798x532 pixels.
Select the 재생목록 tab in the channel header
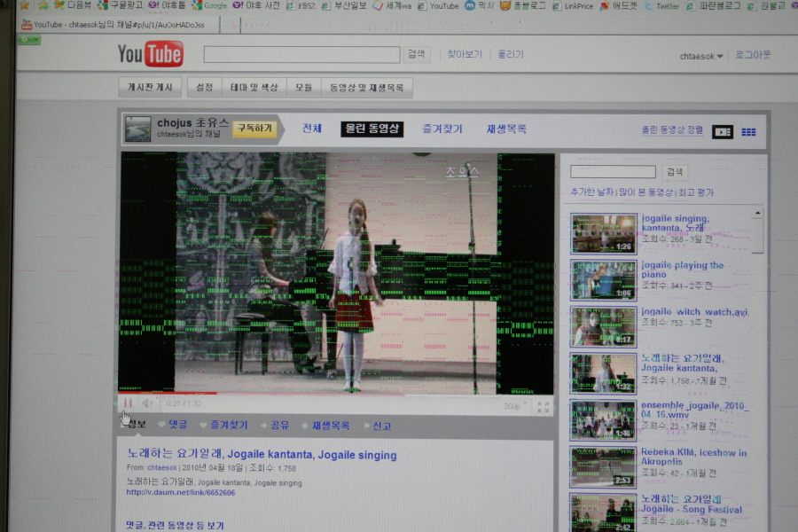[x=506, y=129]
